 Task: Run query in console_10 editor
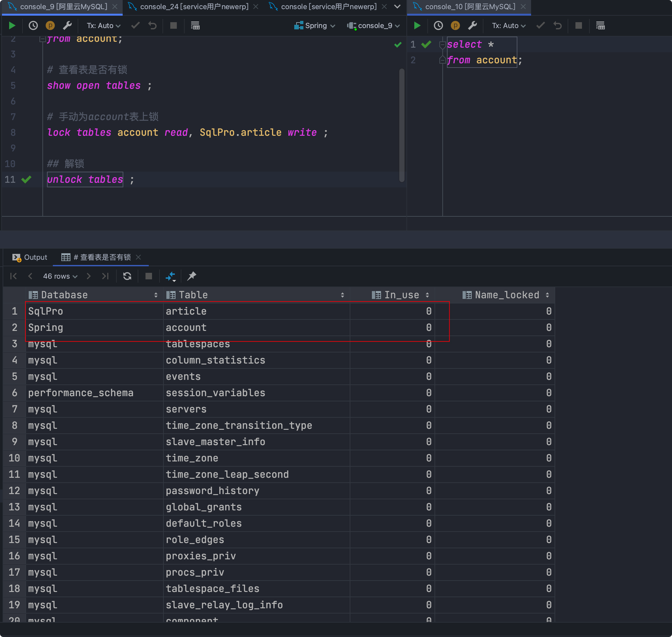pos(417,25)
